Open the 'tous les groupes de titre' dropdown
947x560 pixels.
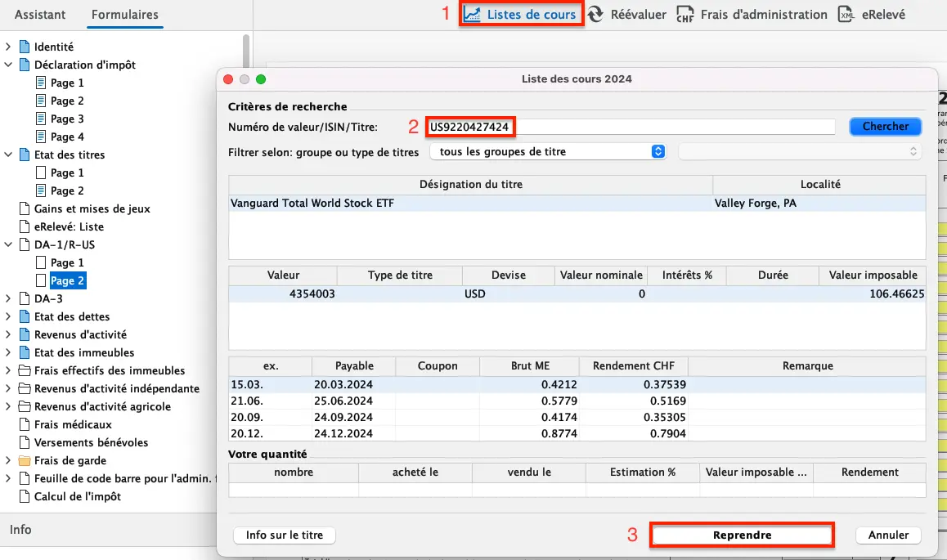tap(548, 151)
